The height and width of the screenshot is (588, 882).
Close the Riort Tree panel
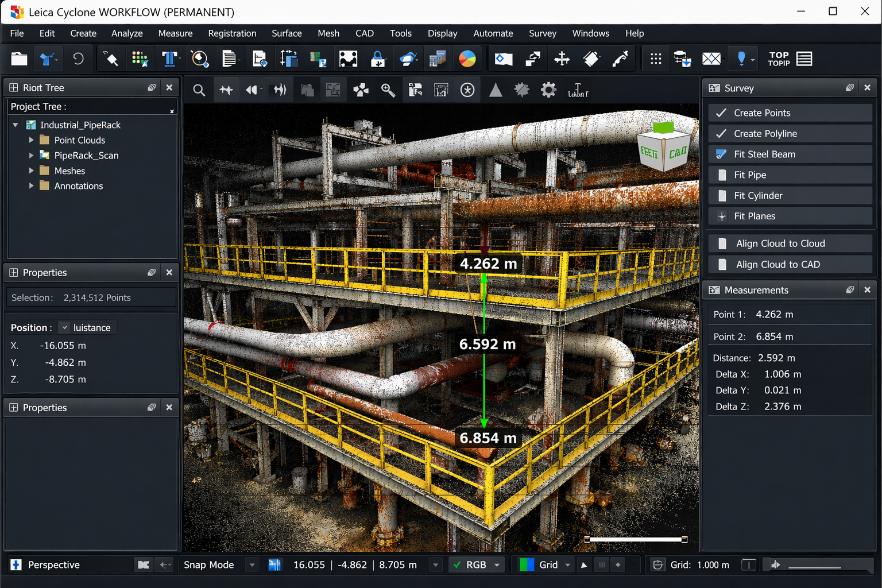(x=169, y=88)
